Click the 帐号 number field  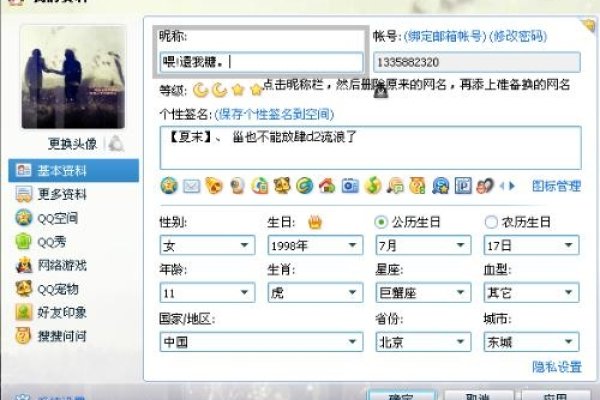point(477,62)
